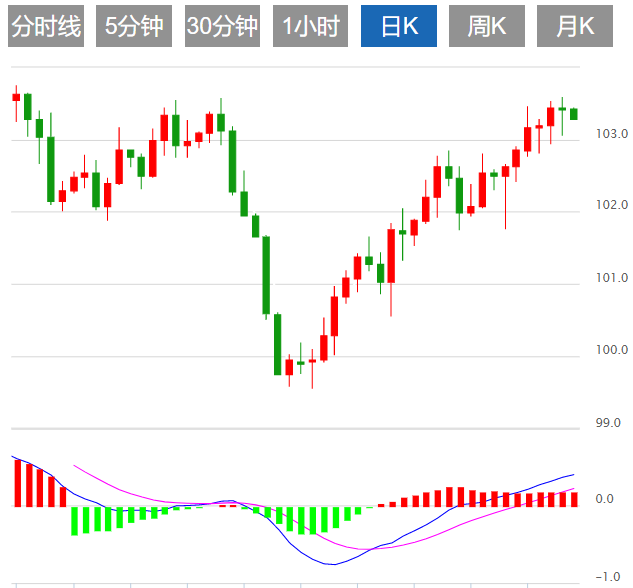633x588 pixels.
Task: Click the 103.0 price axis label
Action: [x=611, y=134]
